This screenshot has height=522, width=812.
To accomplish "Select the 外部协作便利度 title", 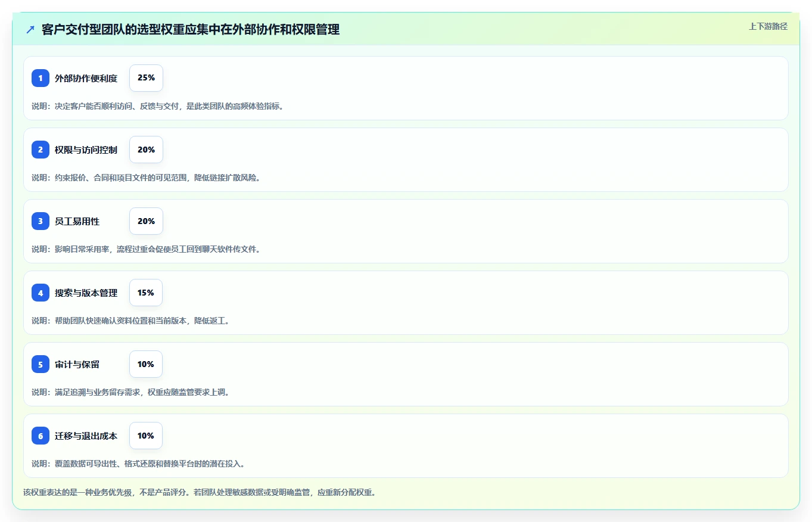I will [x=86, y=78].
